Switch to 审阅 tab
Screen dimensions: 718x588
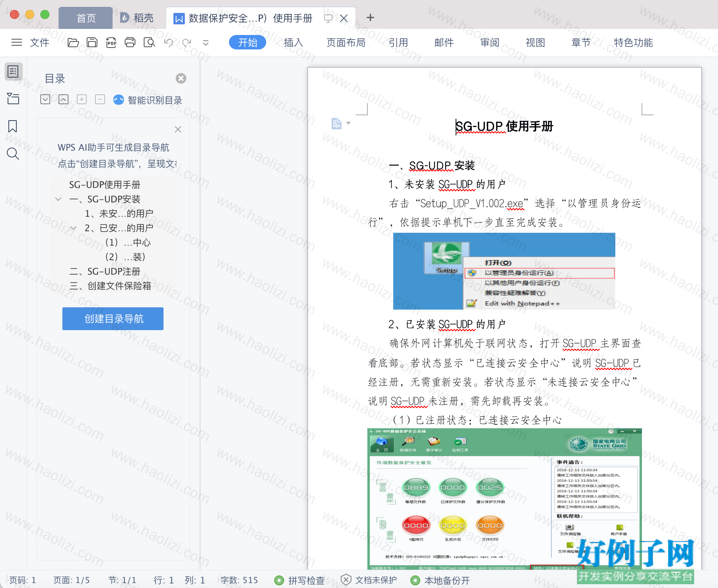[490, 42]
